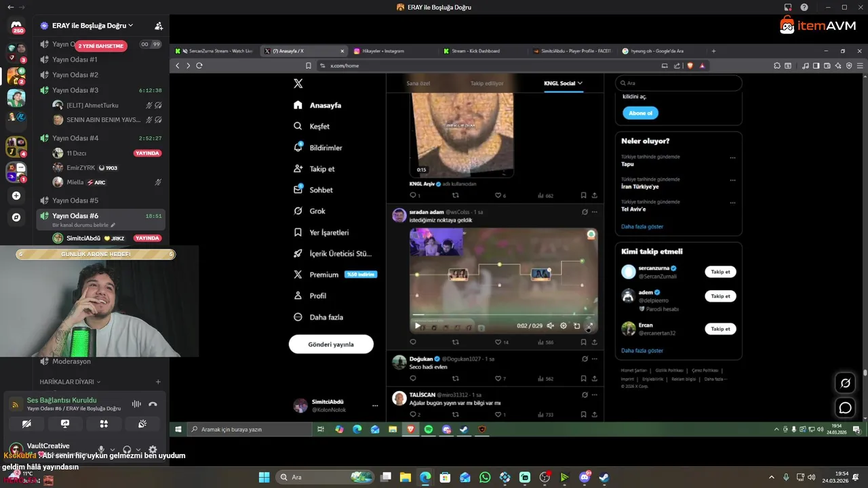Expand HARİKALAR DİYARI channel category
This screenshot has height=488, width=868.
[x=69, y=382]
